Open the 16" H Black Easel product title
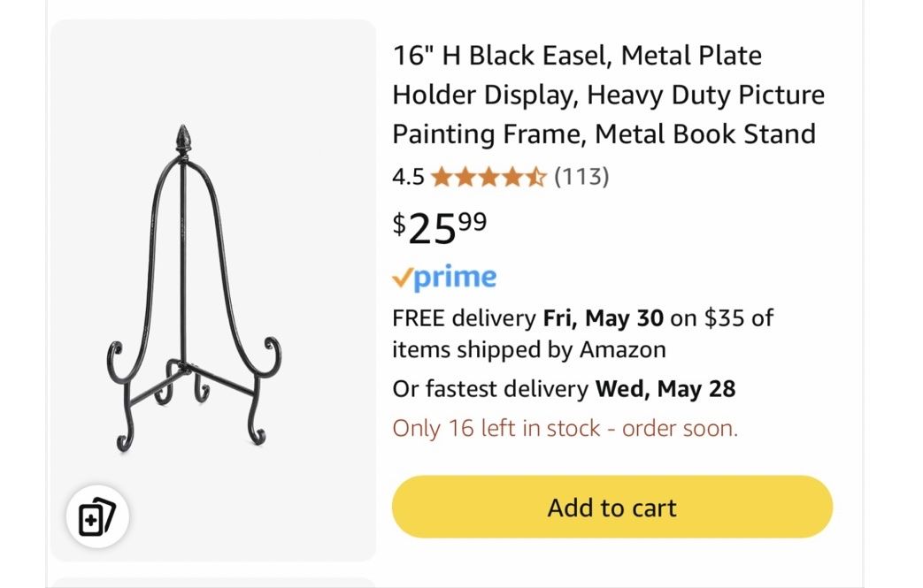This screenshot has height=588, width=923. point(609,95)
